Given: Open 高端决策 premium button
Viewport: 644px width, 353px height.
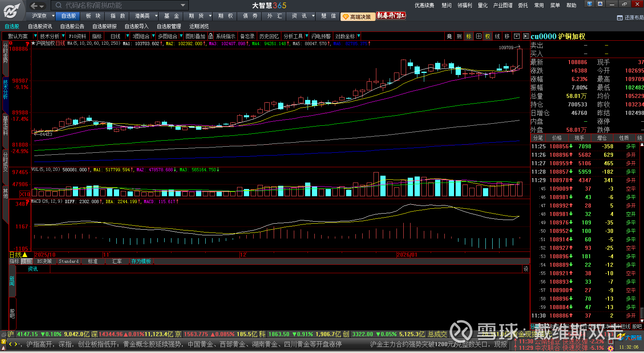Looking at the screenshot, I should pos(357,17).
